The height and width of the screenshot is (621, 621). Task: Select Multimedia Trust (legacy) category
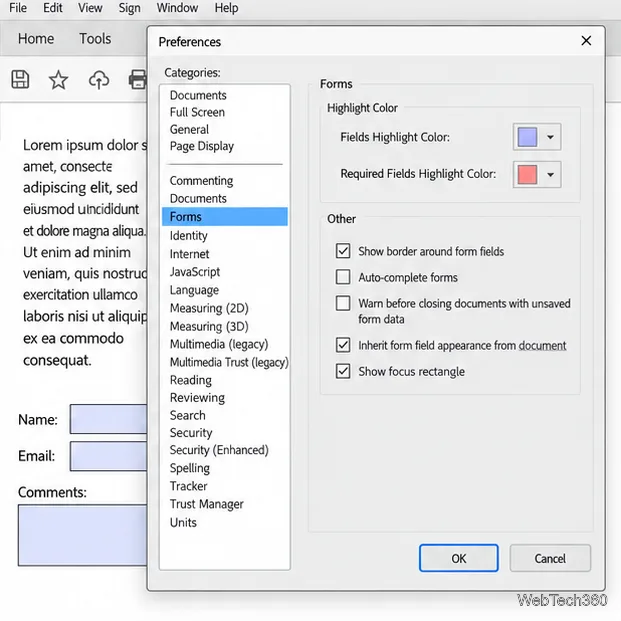229,362
